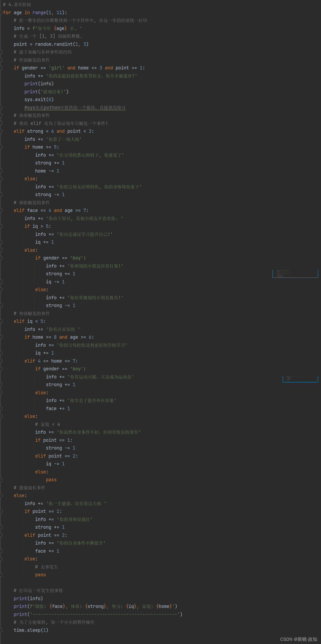321x644 pixels.
Task: Collapse the 'elif strong < 6' block fold marker
Action: (x=1, y=131)
